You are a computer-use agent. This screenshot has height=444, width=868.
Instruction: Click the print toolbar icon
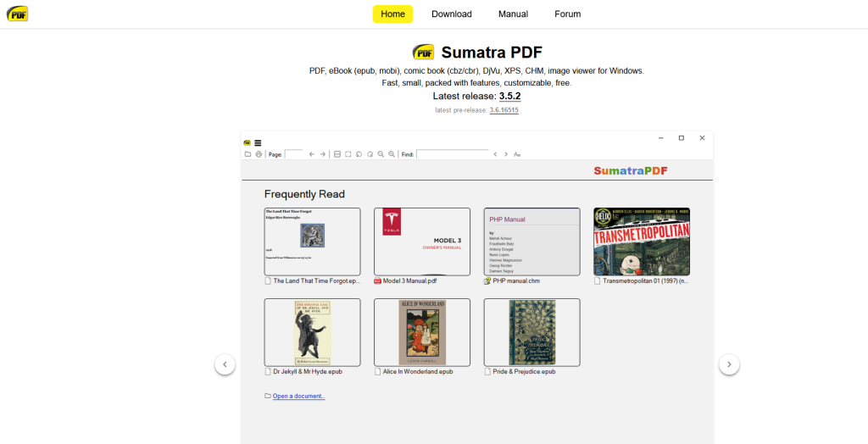tap(259, 154)
